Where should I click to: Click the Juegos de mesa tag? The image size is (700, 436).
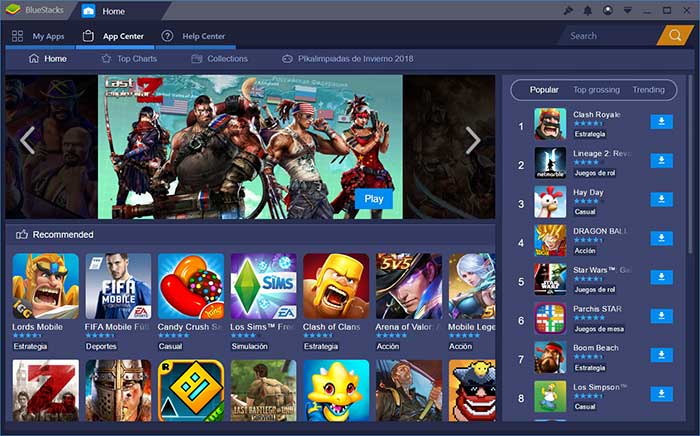[x=599, y=329]
